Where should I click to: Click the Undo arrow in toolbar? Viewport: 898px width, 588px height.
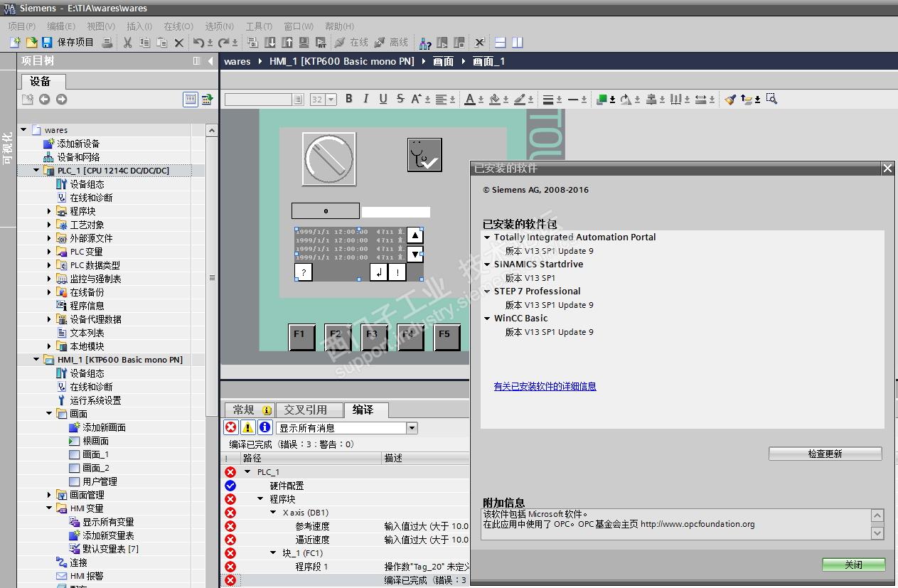click(x=199, y=43)
